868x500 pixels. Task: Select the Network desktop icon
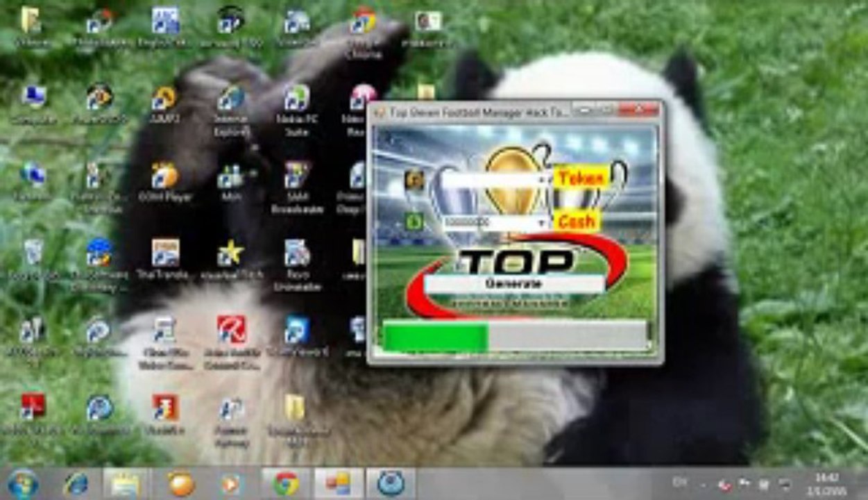coord(33,182)
